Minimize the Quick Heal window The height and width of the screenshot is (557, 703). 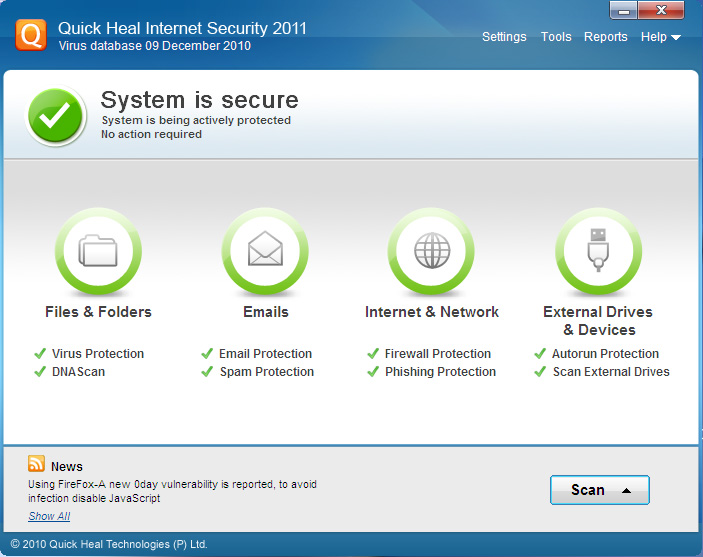[624, 10]
